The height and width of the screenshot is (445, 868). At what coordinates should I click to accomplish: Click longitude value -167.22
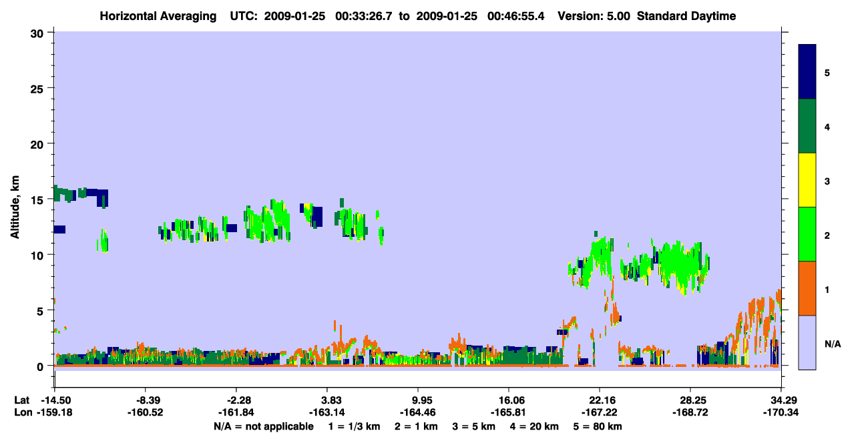click(600, 412)
